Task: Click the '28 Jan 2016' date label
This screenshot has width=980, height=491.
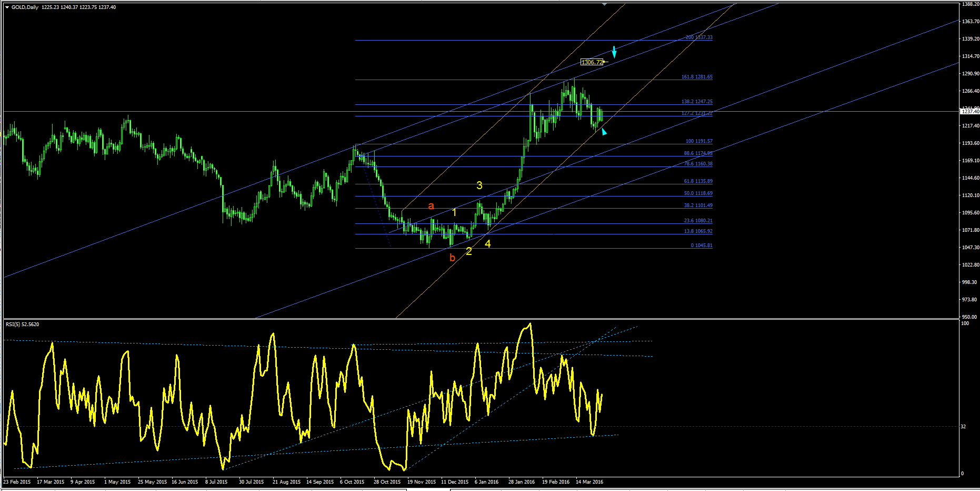Action: click(x=522, y=482)
